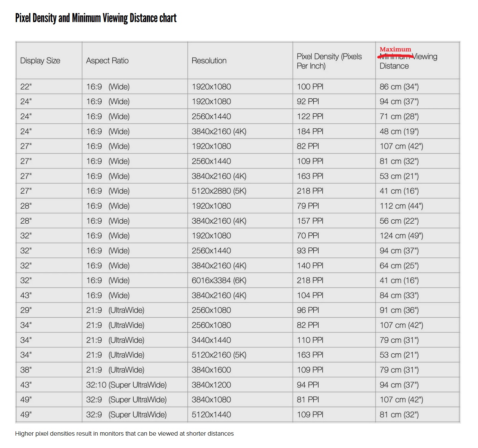The height and width of the screenshot is (448, 478).
Task: Click the 6016x3384 (6K) resolution cell
Action: click(240, 281)
